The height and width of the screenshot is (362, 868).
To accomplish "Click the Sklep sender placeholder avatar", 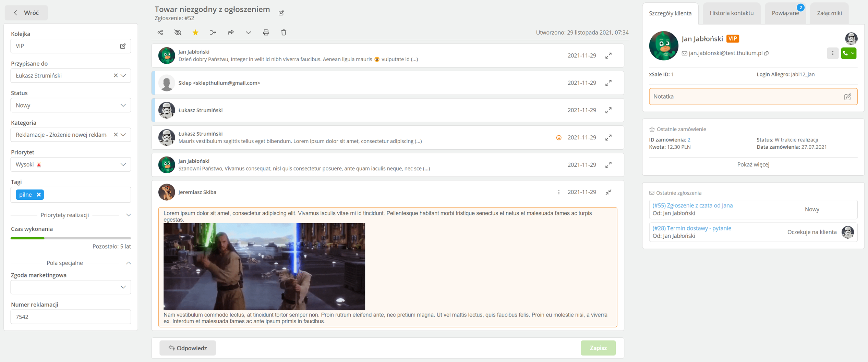I will [167, 83].
